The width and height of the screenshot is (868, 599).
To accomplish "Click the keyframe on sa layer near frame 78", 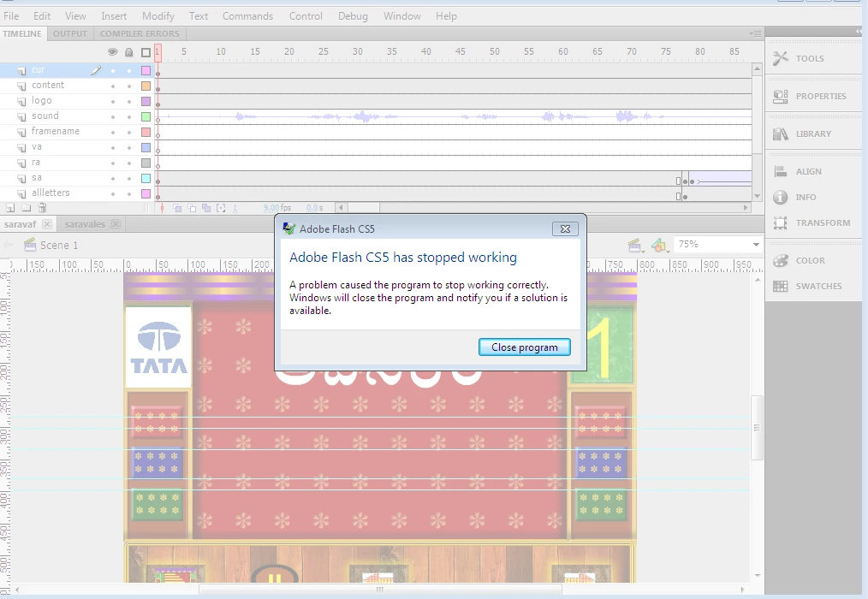I will [x=685, y=181].
